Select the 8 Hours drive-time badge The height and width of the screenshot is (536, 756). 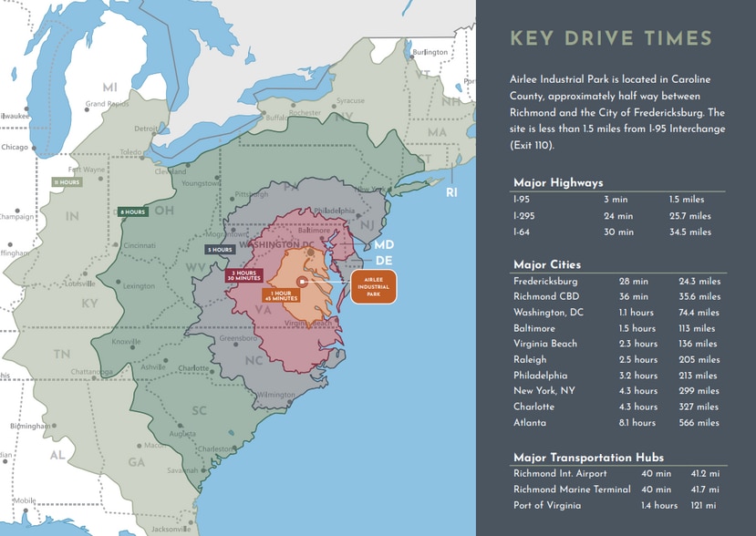point(132,211)
